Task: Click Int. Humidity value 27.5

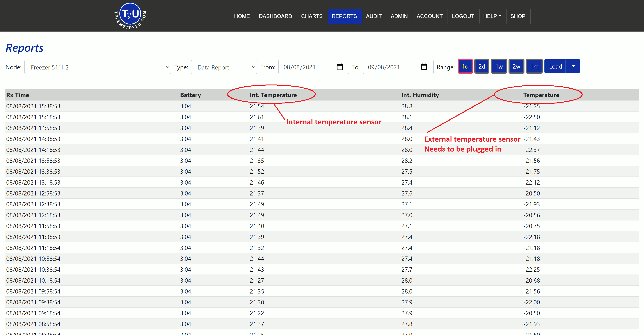Action: (407, 172)
